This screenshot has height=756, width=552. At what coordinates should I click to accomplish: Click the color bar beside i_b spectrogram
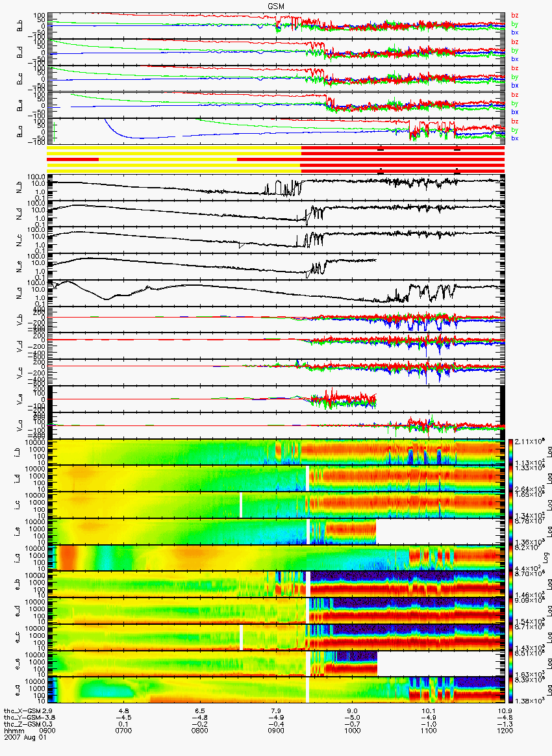[x=512, y=452]
